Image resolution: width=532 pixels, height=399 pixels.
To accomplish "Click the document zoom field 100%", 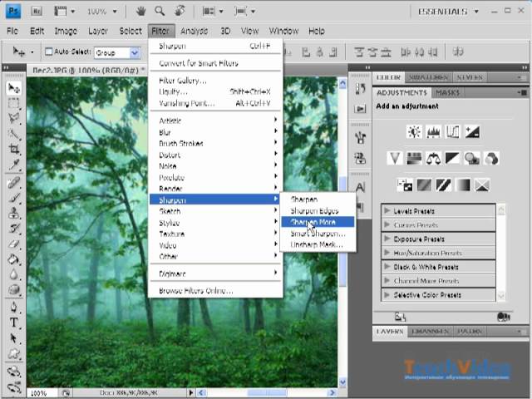I will click(x=42, y=393).
